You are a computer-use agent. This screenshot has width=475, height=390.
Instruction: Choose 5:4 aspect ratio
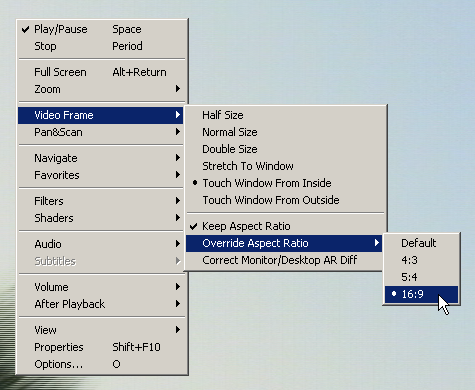coord(421,277)
